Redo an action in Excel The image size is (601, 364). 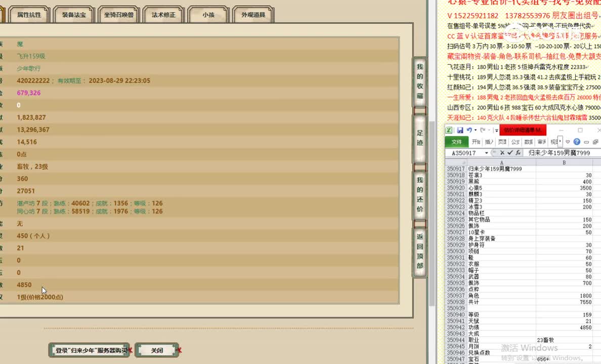(483, 130)
